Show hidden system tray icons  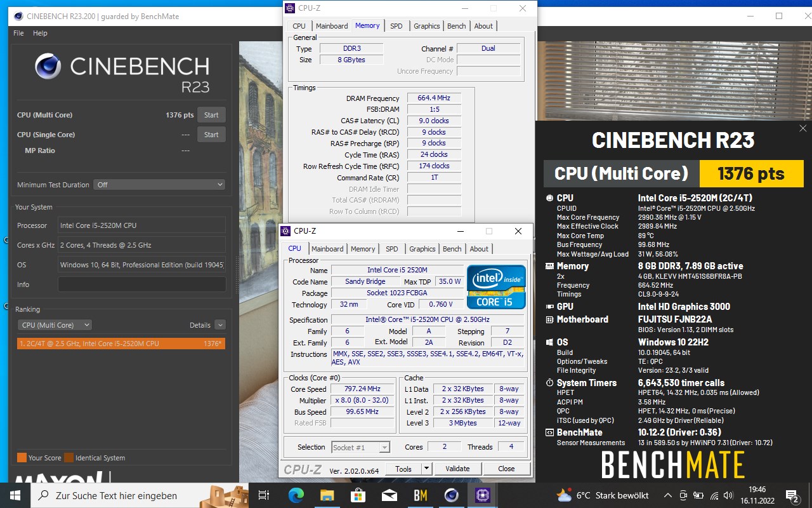pos(667,495)
